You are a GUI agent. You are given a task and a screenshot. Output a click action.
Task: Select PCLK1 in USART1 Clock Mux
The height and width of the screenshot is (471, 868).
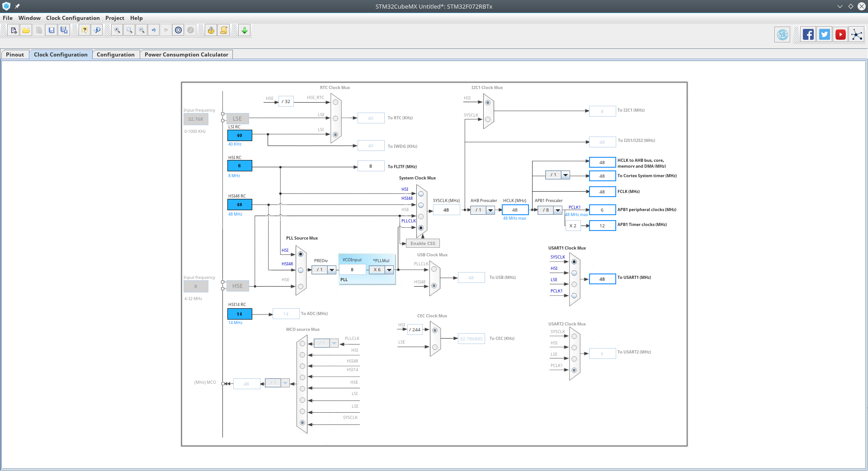pyautogui.click(x=574, y=296)
